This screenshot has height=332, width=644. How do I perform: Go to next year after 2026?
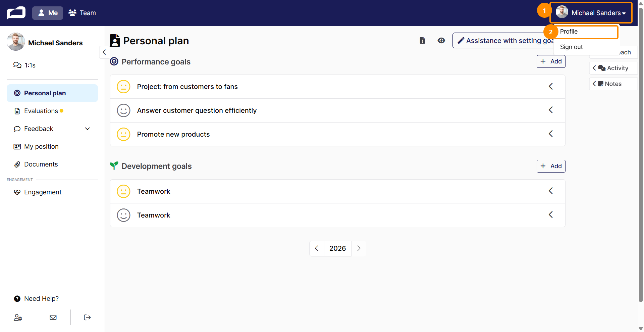tap(359, 248)
